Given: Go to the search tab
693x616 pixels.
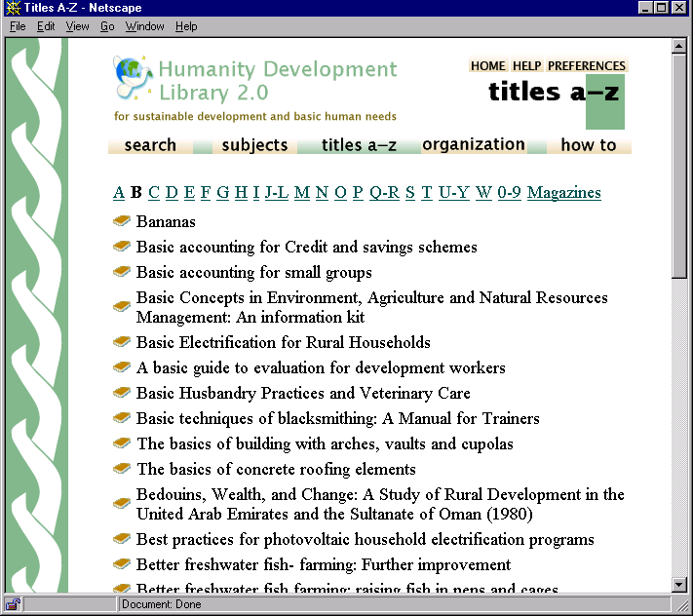Looking at the screenshot, I should click(x=150, y=145).
